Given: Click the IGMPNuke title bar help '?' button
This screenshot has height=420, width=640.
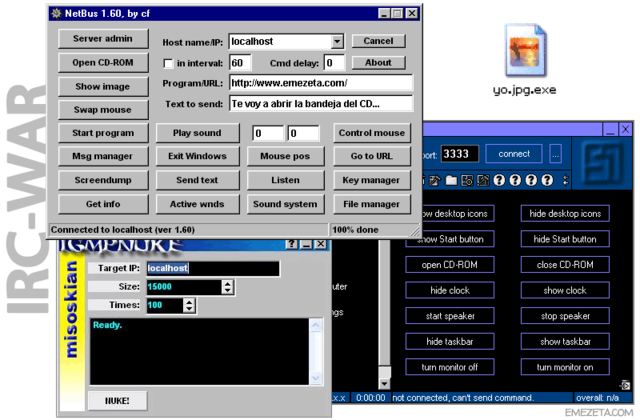Looking at the screenshot, I should [x=291, y=244].
